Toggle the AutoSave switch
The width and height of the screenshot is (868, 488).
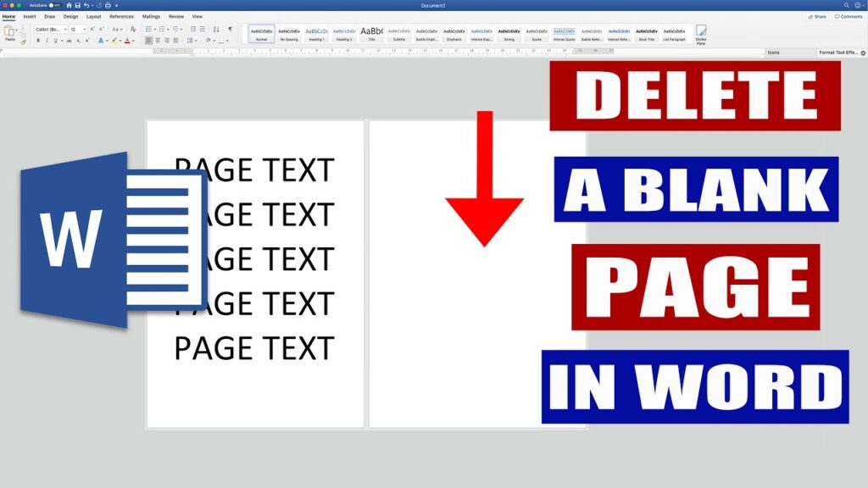click(x=54, y=6)
